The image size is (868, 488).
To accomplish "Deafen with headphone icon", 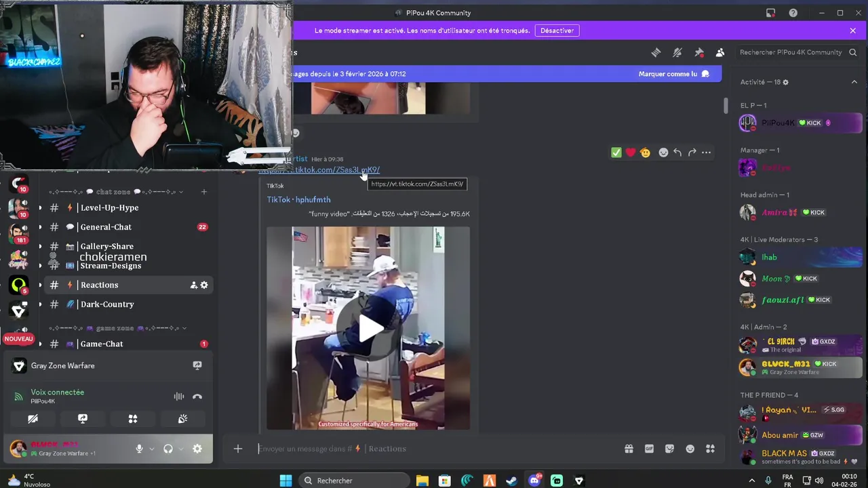I will click(168, 449).
